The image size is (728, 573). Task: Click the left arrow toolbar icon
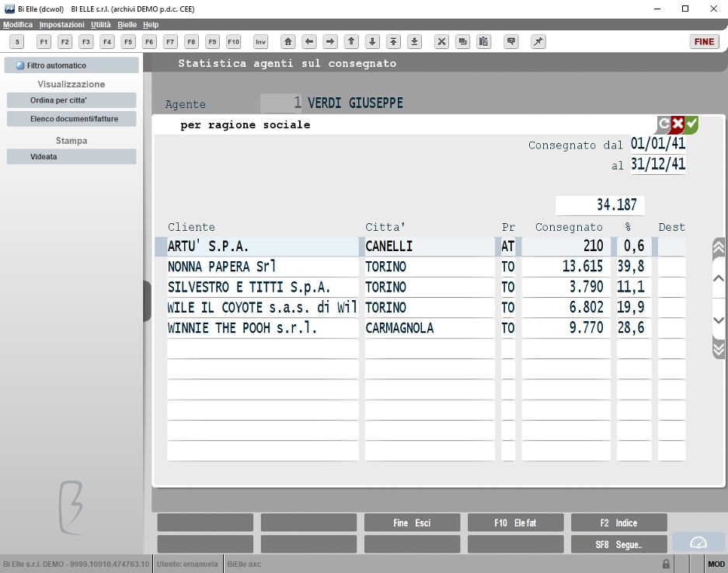(308, 42)
